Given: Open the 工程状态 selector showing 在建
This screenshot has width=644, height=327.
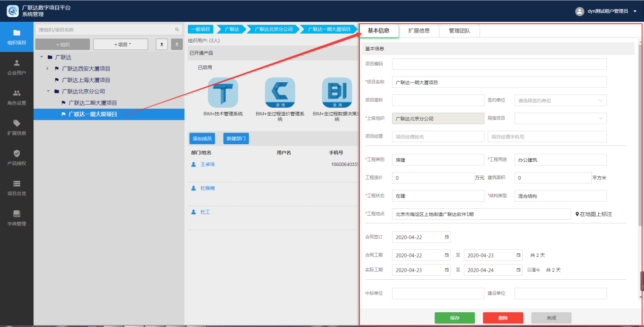Looking at the screenshot, I should click(x=438, y=195).
